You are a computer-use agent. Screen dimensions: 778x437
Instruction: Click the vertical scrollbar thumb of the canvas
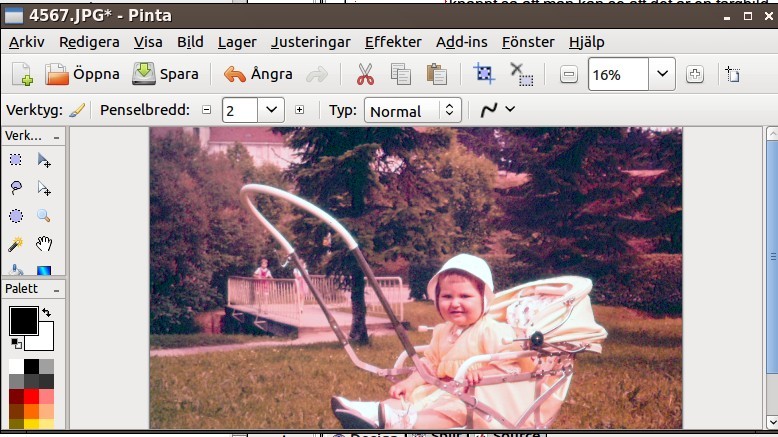point(772,257)
